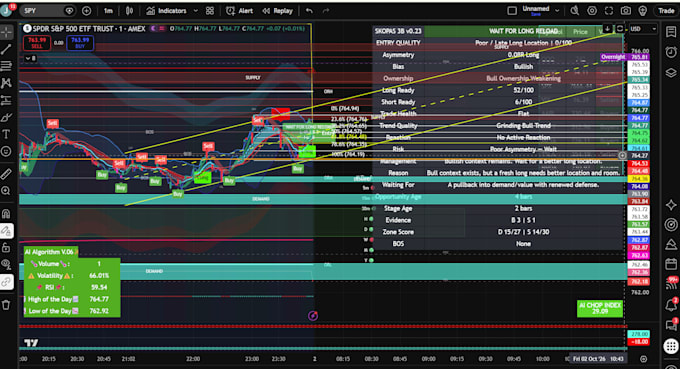The image size is (680, 369).
Task: Enter fullscreen mode
Action: pyautogui.click(x=609, y=10)
